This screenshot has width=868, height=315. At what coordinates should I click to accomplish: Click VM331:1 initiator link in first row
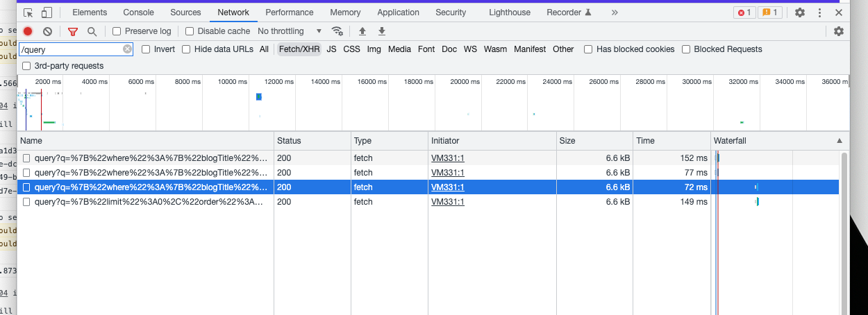447,158
